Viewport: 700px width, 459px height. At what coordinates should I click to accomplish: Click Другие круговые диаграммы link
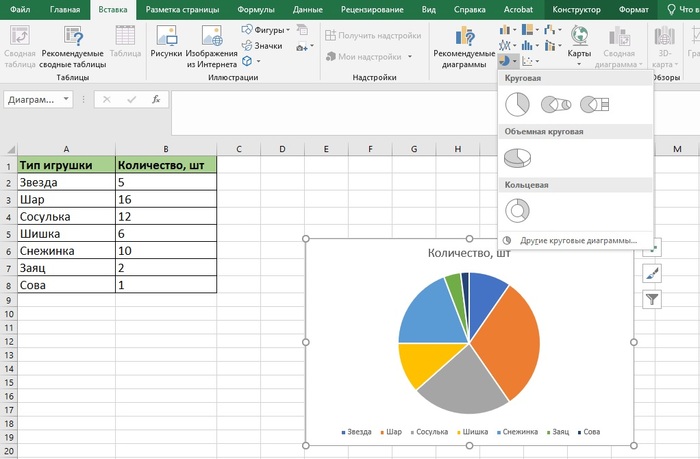click(x=577, y=241)
